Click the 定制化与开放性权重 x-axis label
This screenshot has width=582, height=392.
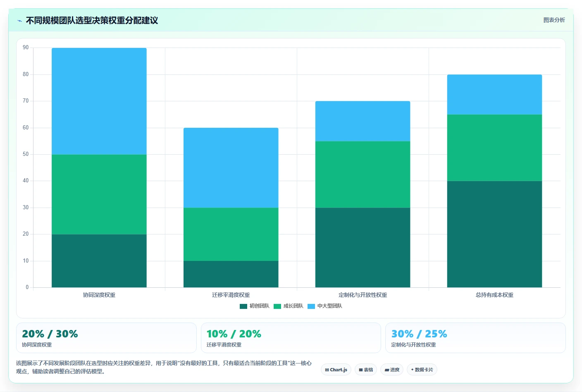pos(363,295)
